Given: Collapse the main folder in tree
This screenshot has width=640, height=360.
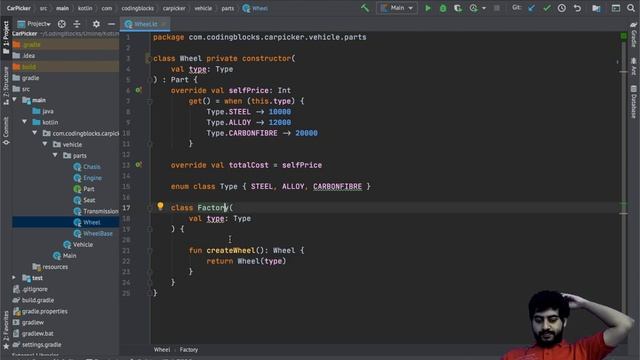Looking at the screenshot, I should 15,100.
